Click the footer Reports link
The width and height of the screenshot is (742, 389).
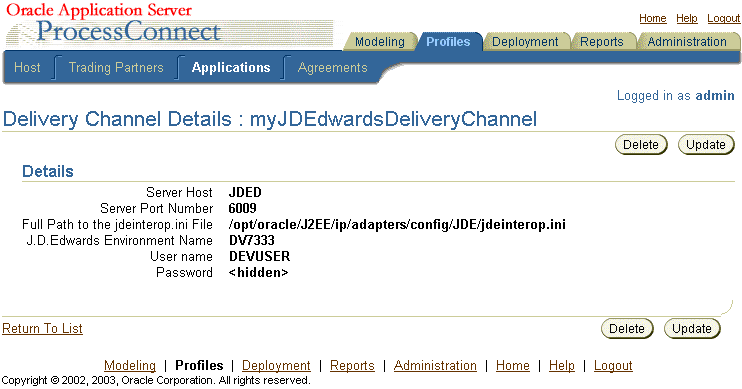pyautogui.click(x=352, y=366)
